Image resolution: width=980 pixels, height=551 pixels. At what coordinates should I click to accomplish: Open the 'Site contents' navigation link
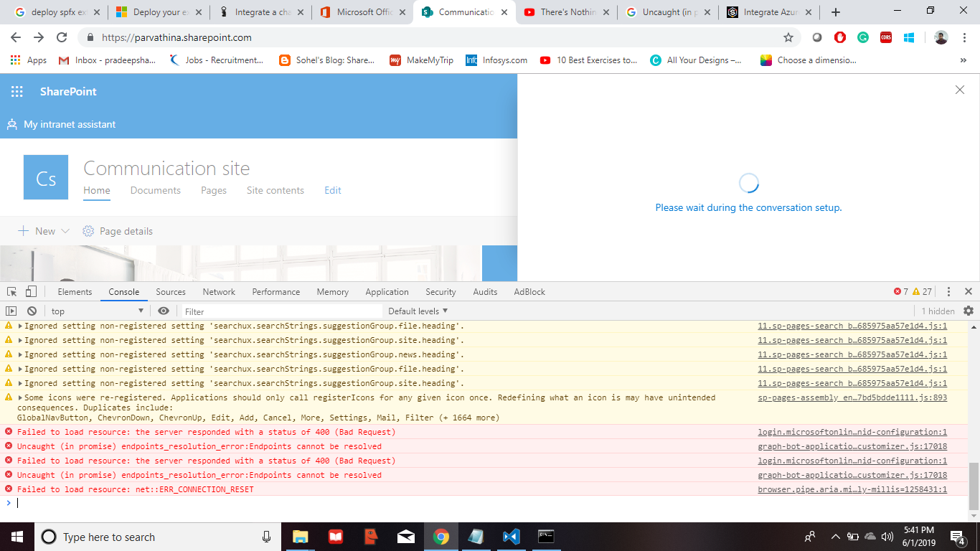pos(274,190)
